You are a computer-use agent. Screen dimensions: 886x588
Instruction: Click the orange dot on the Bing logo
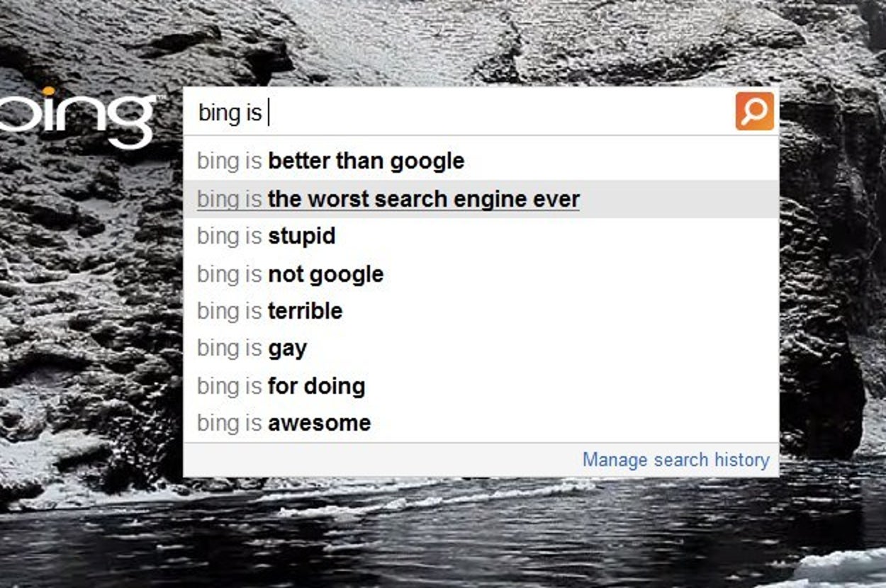click(48, 91)
